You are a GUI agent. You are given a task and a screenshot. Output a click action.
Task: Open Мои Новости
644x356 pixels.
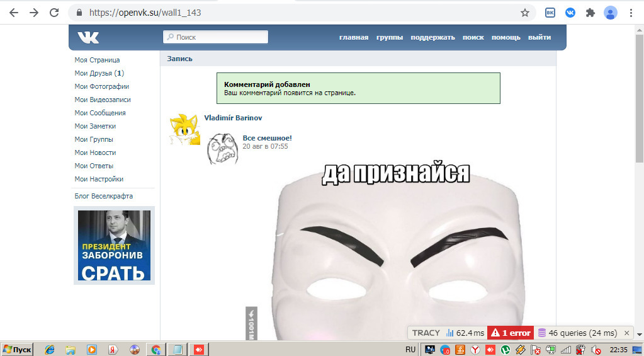coord(95,152)
